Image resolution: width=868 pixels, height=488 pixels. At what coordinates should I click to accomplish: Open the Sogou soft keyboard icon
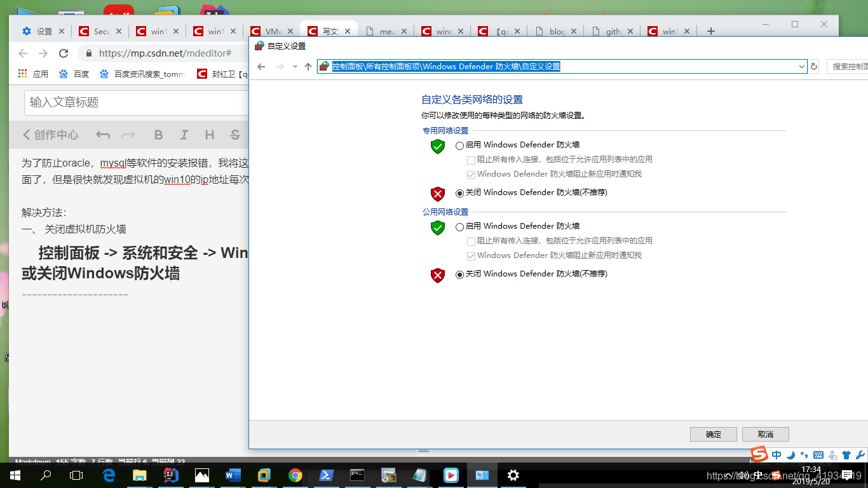[x=818, y=455]
